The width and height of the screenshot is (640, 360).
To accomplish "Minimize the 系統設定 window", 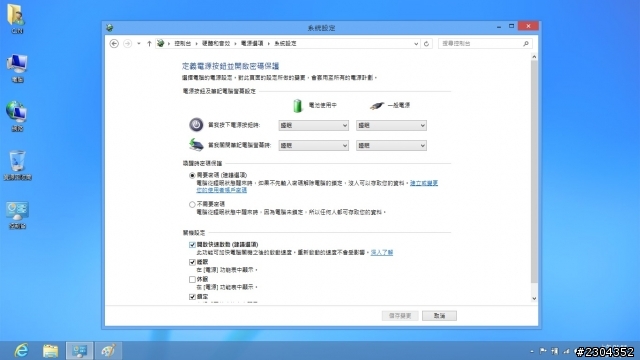I will pyautogui.click(x=499, y=27).
